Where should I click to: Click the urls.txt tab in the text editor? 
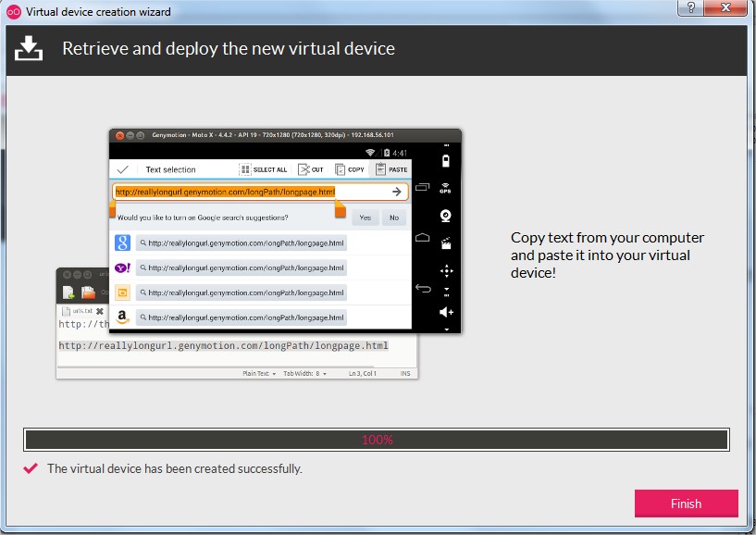pyautogui.click(x=82, y=311)
